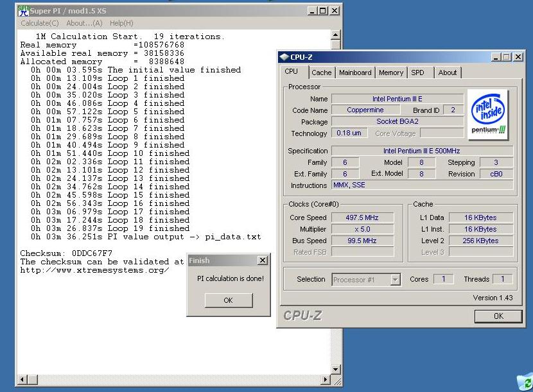This screenshot has height=392, width=533.
Task: Click the Package field Socket BGA2
Action: pyautogui.click(x=398, y=121)
